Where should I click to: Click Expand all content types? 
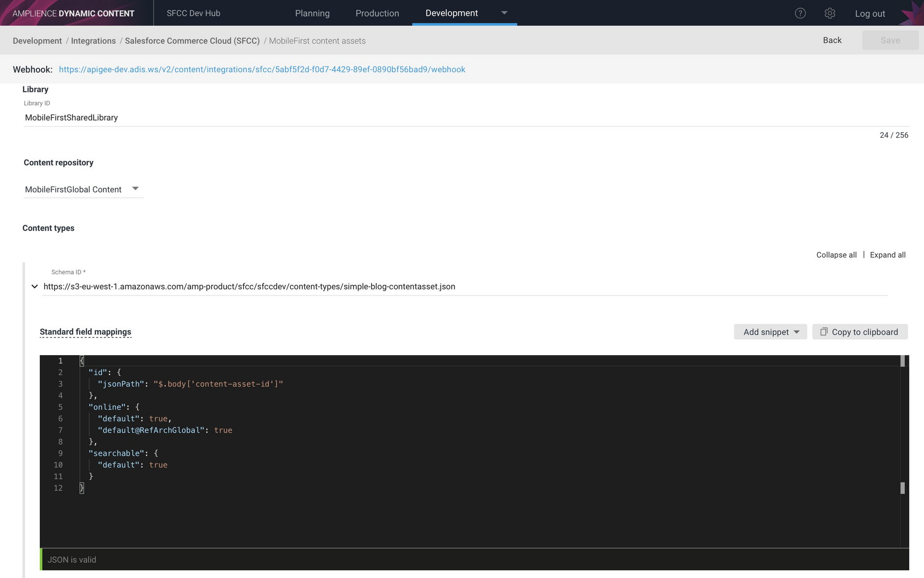[x=888, y=255]
